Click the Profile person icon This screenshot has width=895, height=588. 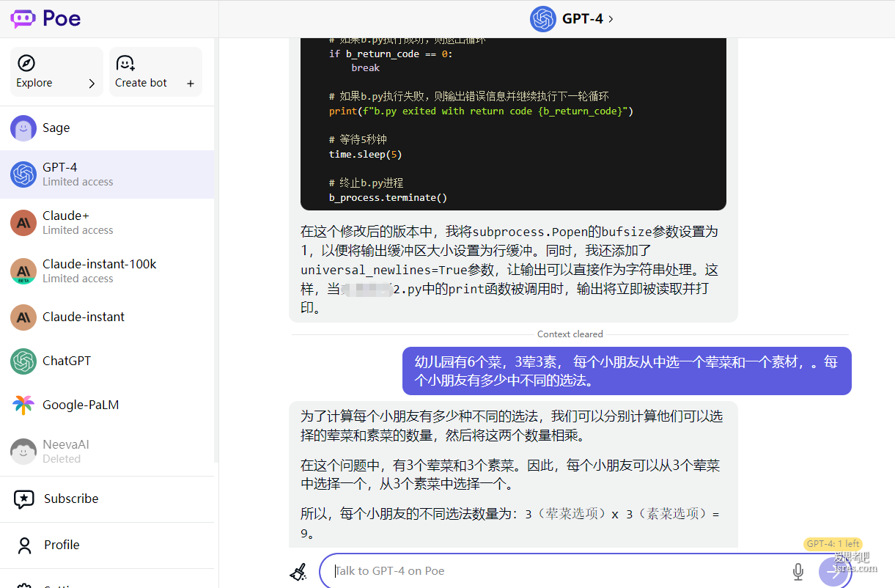click(25, 545)
